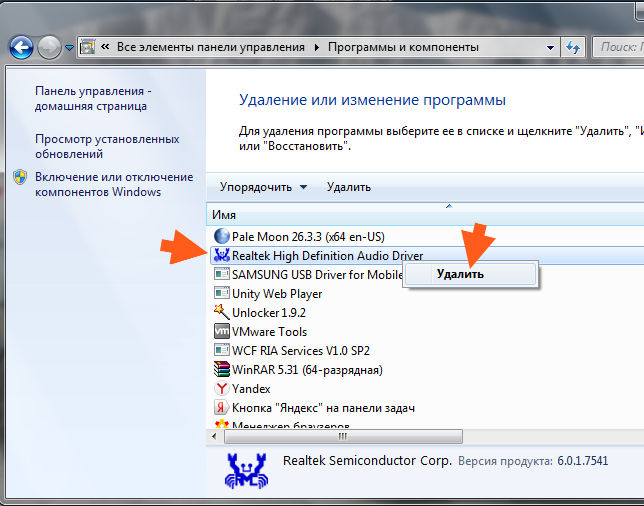Select "WCF RIA Services V1.0 SP2" entry
Screen dimensions: 644x506
[301, 351]
